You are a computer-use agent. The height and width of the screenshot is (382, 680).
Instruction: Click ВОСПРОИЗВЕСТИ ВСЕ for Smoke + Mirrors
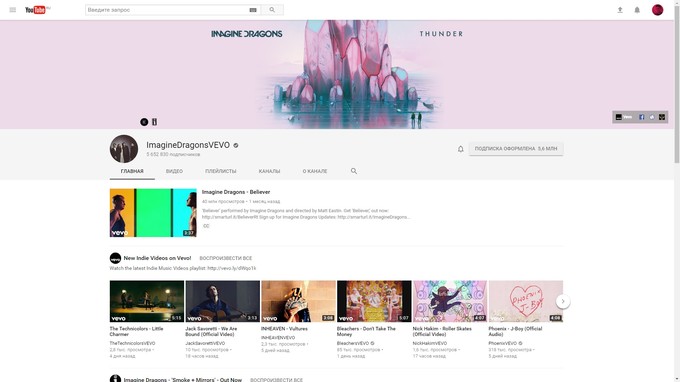pos(276,380)
